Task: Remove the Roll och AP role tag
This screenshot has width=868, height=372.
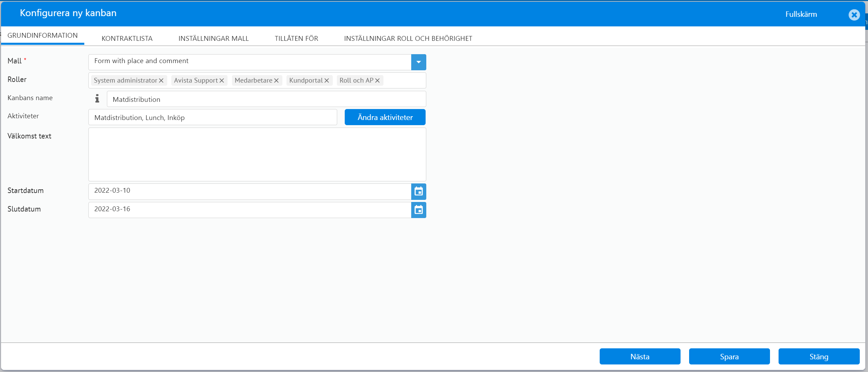Action: [x=377, y=81]
